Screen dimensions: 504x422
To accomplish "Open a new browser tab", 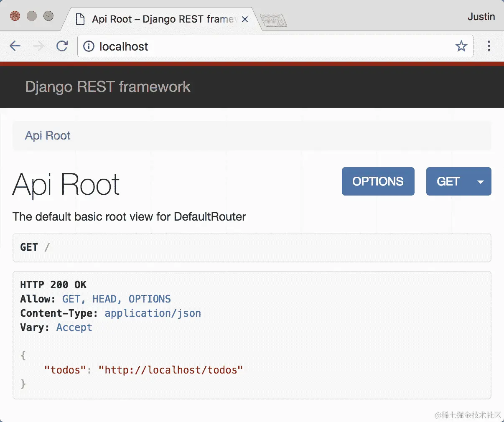I will [x=273, y=20].
